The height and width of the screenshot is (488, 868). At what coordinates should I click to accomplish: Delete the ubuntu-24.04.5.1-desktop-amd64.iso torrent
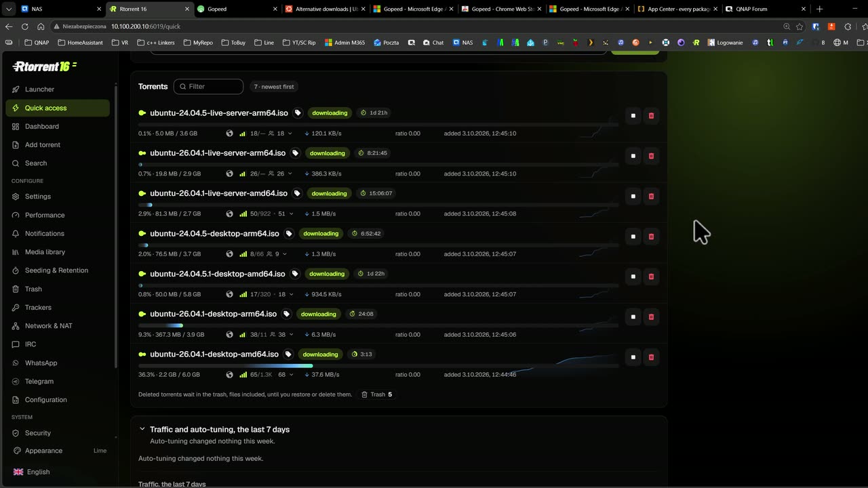click(652, 277)
